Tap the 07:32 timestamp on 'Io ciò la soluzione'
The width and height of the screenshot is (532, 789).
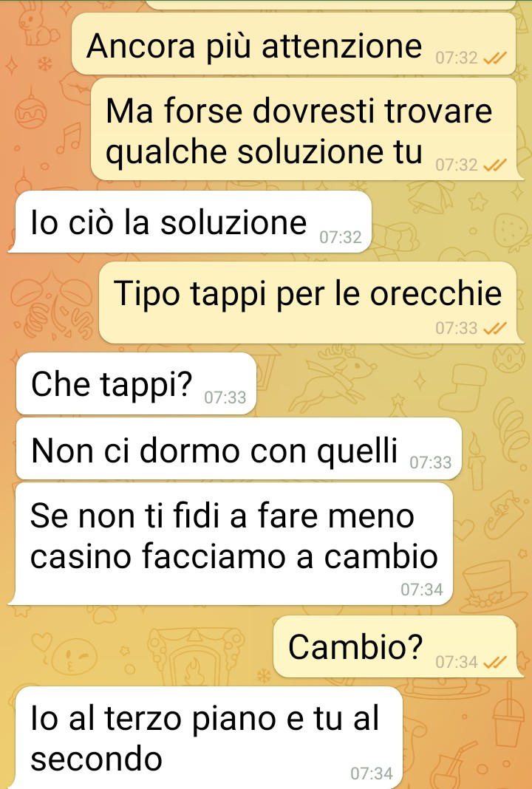tap(341, 237)
